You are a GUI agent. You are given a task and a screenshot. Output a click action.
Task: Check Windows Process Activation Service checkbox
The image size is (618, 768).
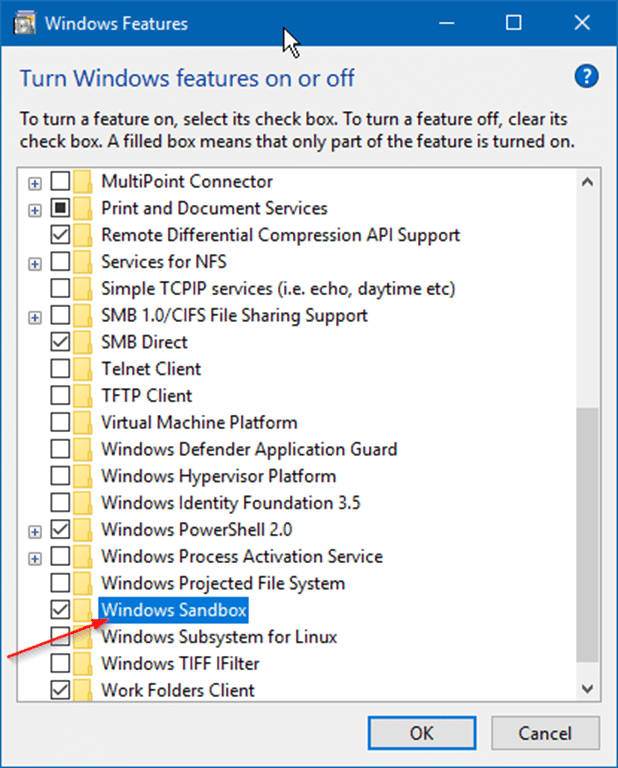click(60, 556)
